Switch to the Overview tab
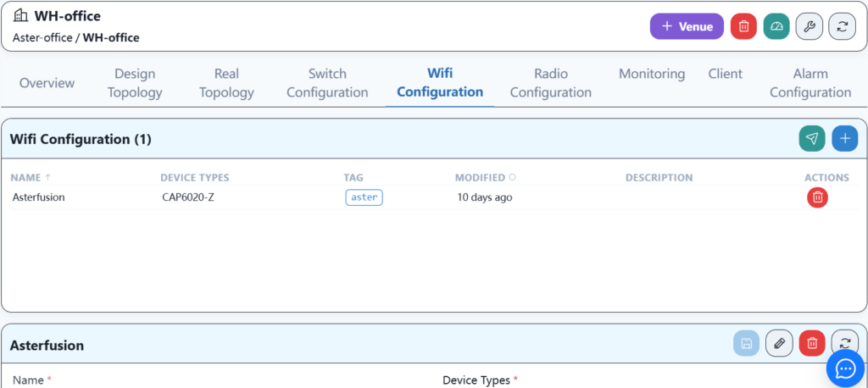The height and width of the screenshot is (388, 868). (47, 83)
